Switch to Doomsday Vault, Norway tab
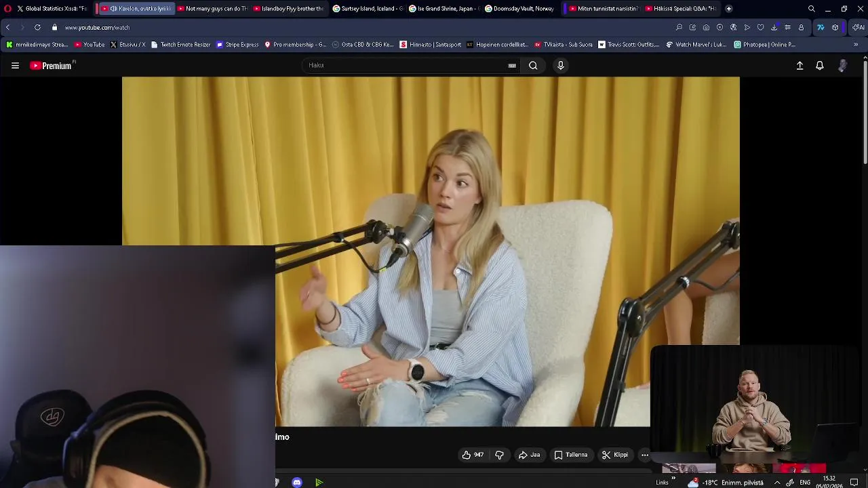 (519, 9)
